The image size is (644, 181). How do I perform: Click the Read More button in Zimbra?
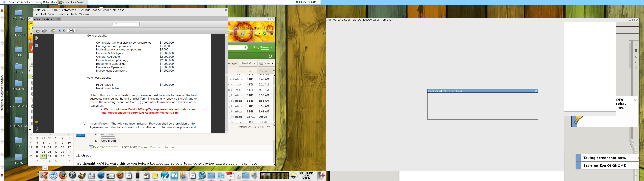248,64
